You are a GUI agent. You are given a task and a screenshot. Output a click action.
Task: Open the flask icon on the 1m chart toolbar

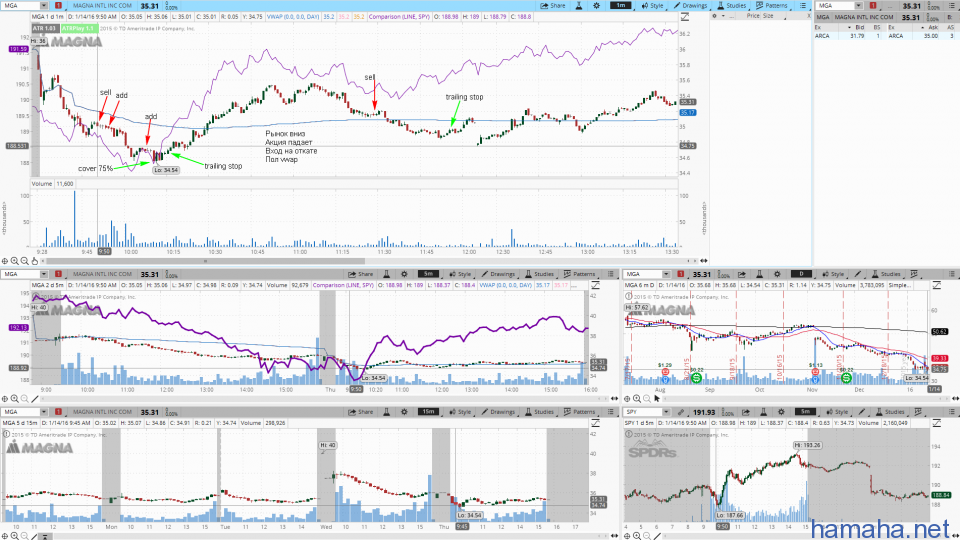coord(579,6)
